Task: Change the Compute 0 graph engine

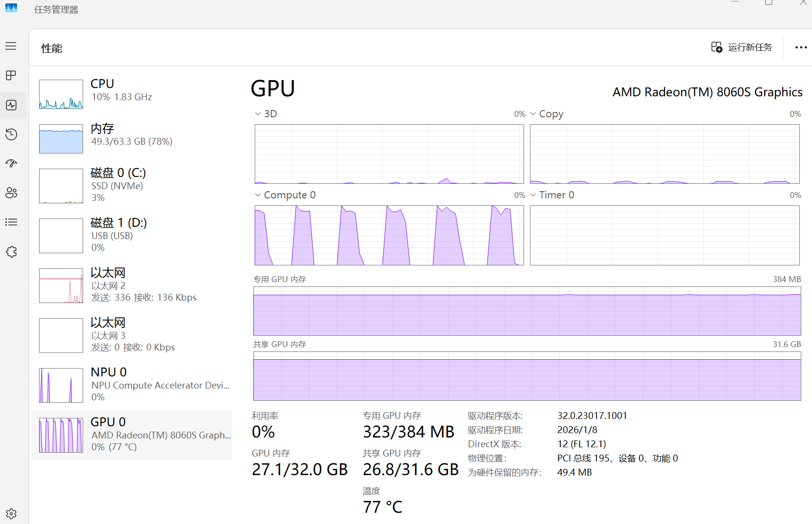Action: point(258,195)
